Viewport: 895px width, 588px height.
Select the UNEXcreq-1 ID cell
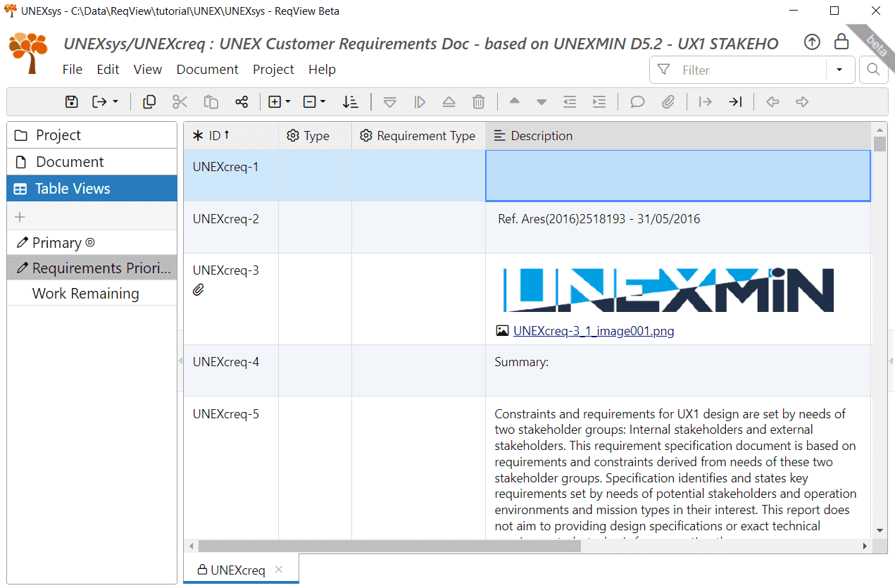tap(231, 175)
